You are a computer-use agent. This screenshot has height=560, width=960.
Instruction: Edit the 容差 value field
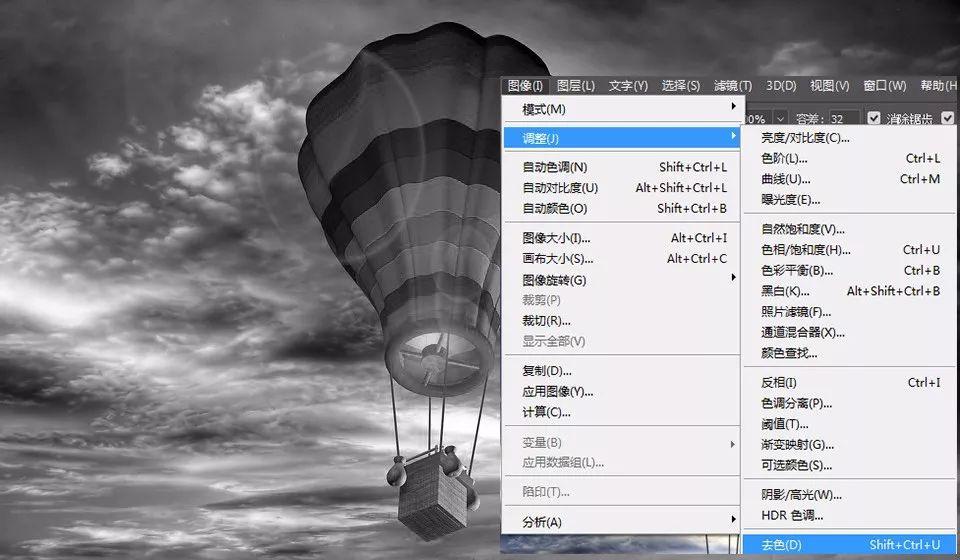click(x=844, y=118)
